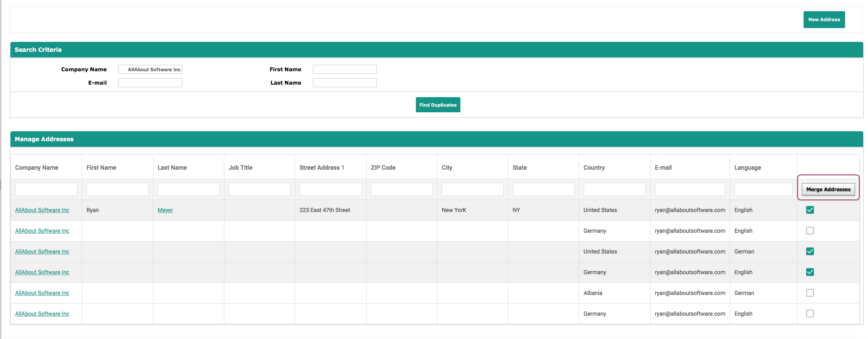Click the Last Name search criteria field
This screenshot has width=868, height=339.
coord(345,83)
